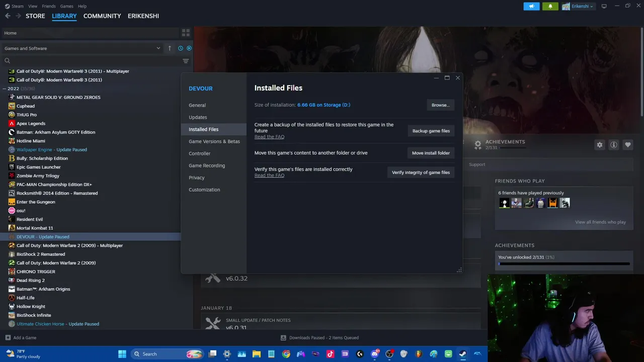Open game info with the circled i icon

614,145
